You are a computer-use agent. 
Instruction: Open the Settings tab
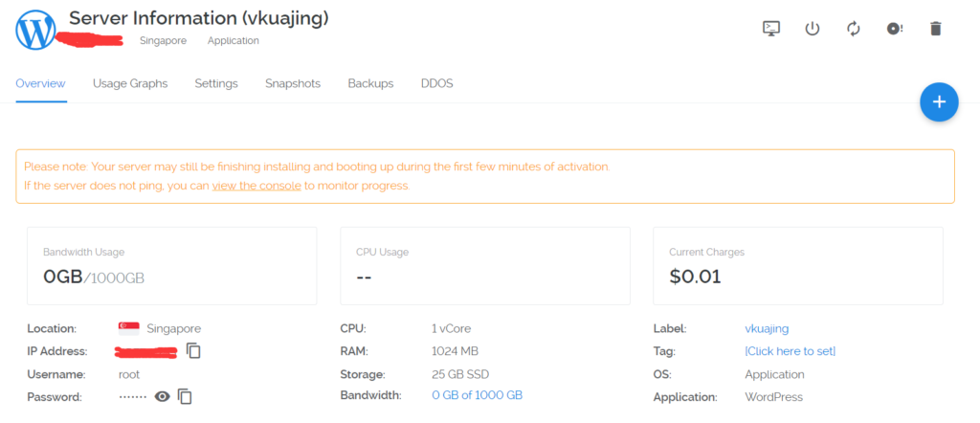tap(216, 83)
